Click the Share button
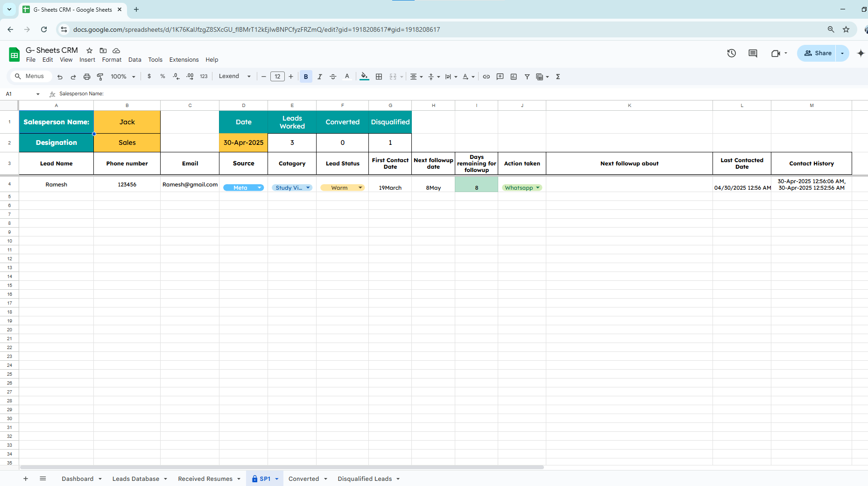Viewport: 868px width, 486px height. click(x=817, y=53)
